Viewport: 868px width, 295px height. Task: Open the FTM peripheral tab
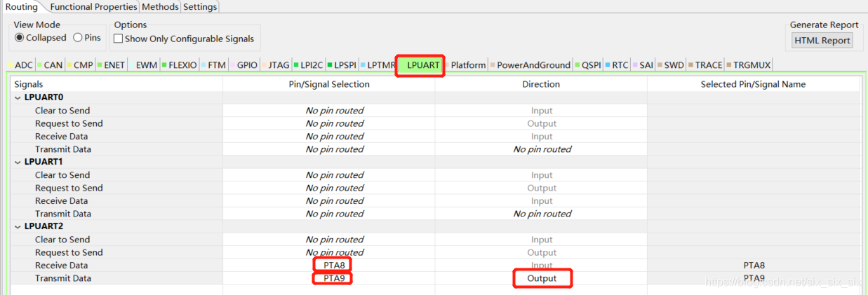point(214,65)
